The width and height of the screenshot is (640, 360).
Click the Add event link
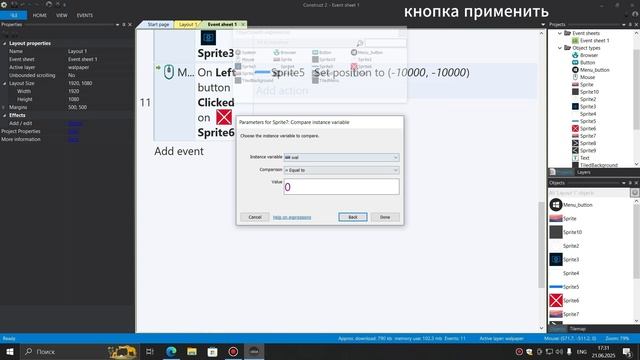(x=179, y=151)
